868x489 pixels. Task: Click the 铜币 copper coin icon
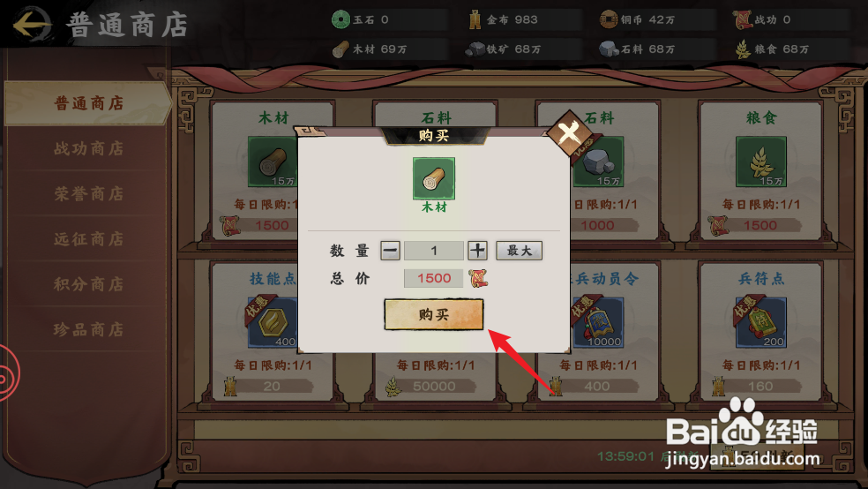point(609,19)
